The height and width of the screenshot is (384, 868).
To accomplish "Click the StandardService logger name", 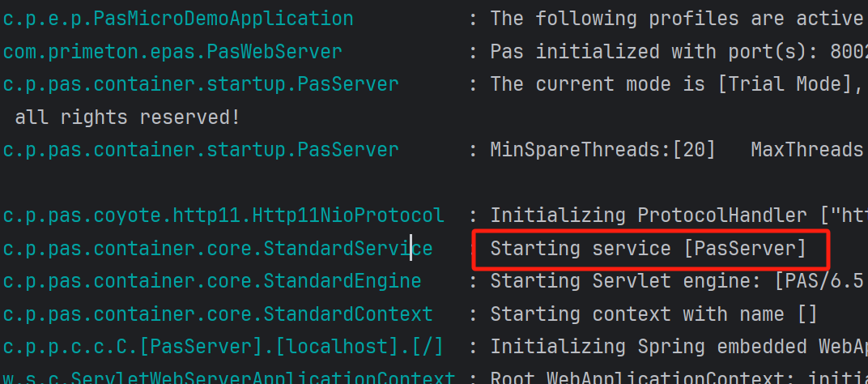I will coord(218,249).
